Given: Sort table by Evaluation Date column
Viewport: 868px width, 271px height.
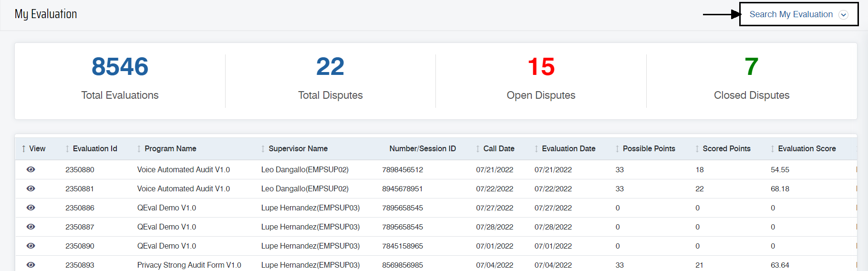Looking at the screenshot, I should (x=565, y=149).
